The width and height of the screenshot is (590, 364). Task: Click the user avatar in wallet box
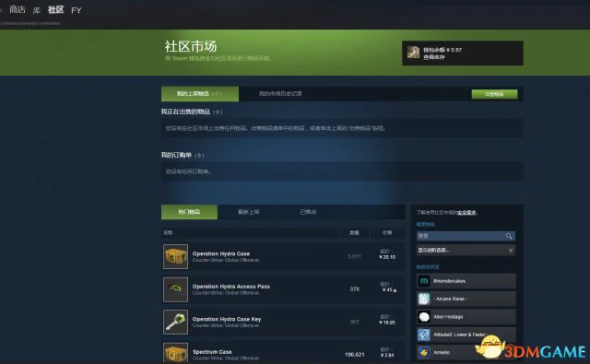pyautogui.click(x=413, y=53)
